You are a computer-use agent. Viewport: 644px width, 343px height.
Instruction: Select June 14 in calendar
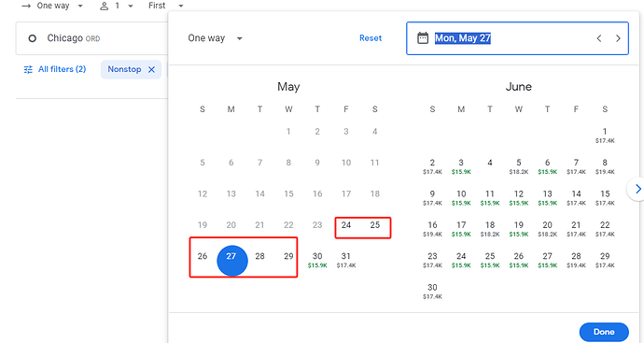pos(576,197)
